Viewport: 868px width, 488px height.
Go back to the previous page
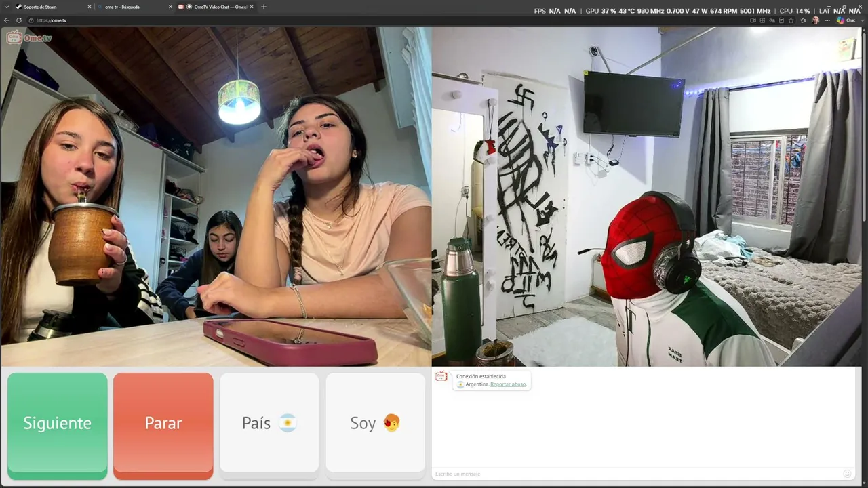[7, 20]
